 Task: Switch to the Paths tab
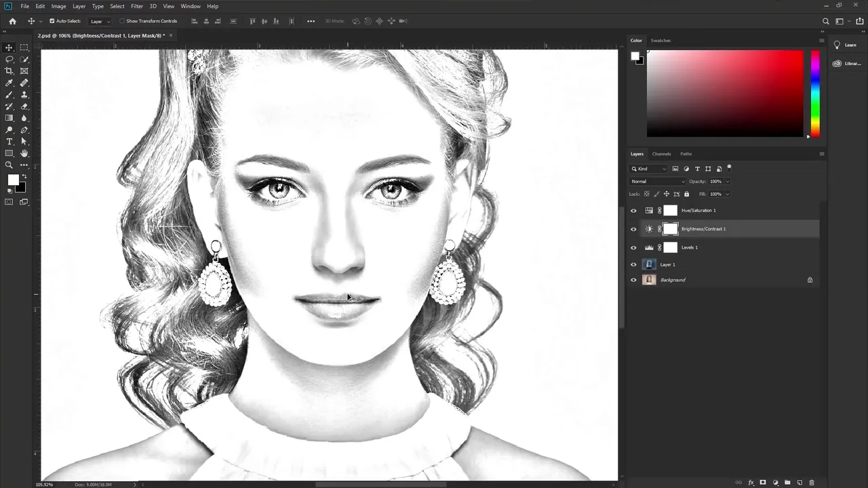tap(686, 154)
